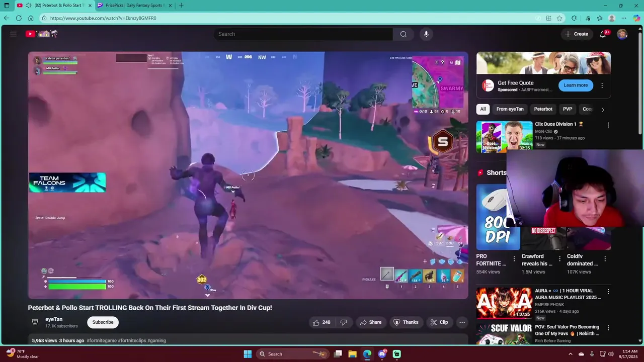Viewport: 644px width, 362px height.
Task: Open File Explorer from taskbar
Action: coord(352,354)
